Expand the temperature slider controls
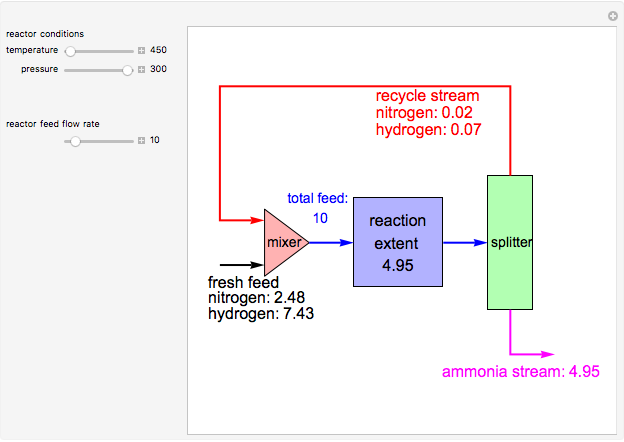Viewport: 624px width, 442px height. click(x=141, y=50)
